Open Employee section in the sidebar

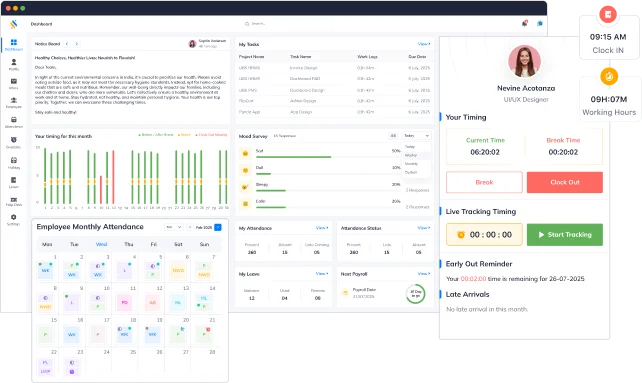(14, 102)
